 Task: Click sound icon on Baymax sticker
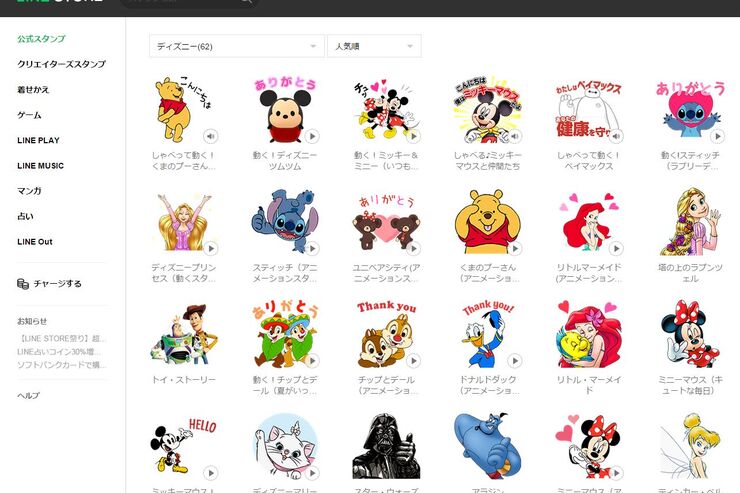point(616,136)
